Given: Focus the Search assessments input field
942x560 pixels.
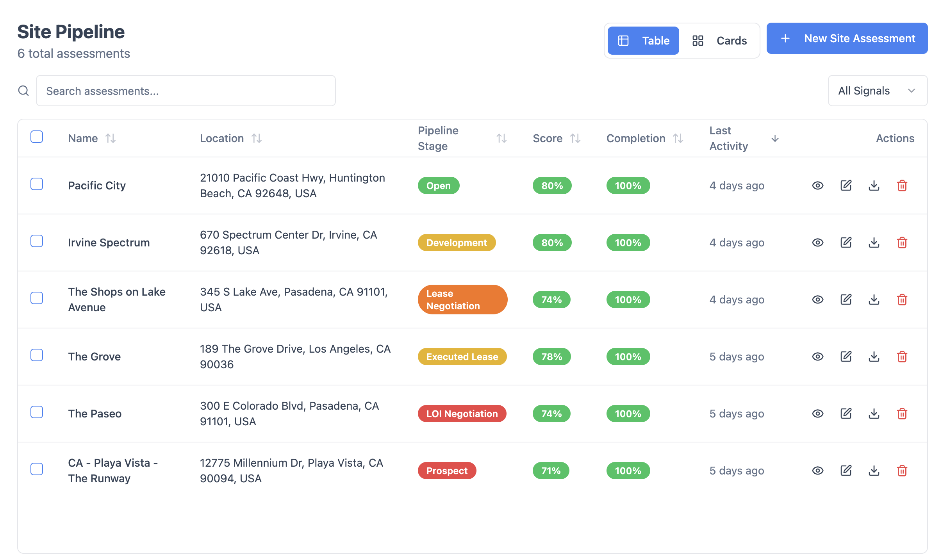Looking at the screenshot, I should click(x=186, y=91).
